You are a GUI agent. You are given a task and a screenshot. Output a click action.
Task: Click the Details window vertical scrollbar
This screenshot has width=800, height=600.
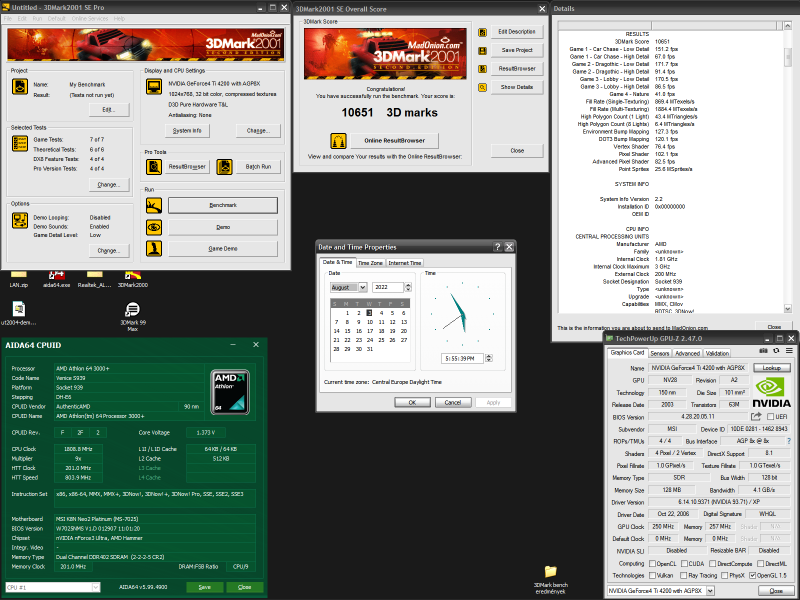(x=787, y=167)
